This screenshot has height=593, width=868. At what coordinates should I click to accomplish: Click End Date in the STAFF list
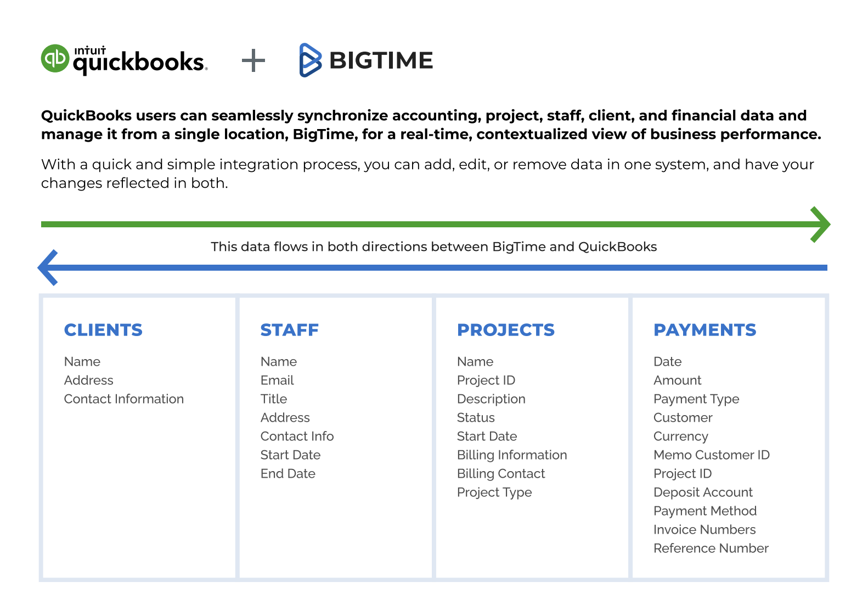coord(288,474)
